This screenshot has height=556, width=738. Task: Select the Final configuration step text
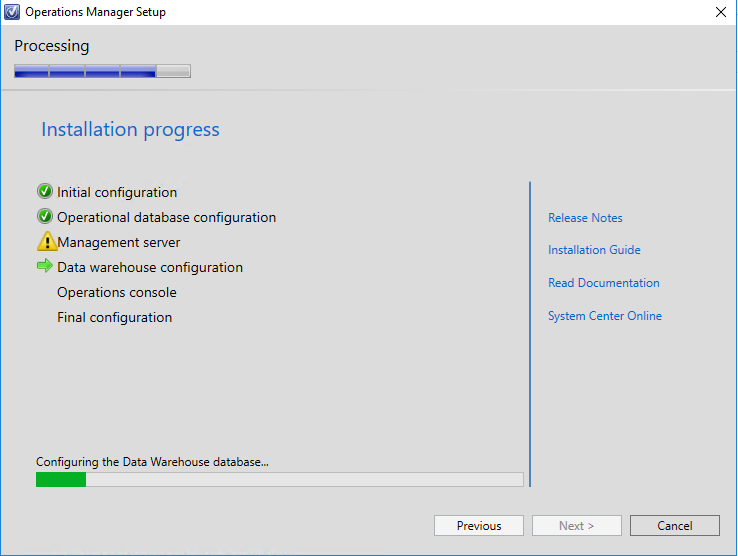tap(114, 317)
